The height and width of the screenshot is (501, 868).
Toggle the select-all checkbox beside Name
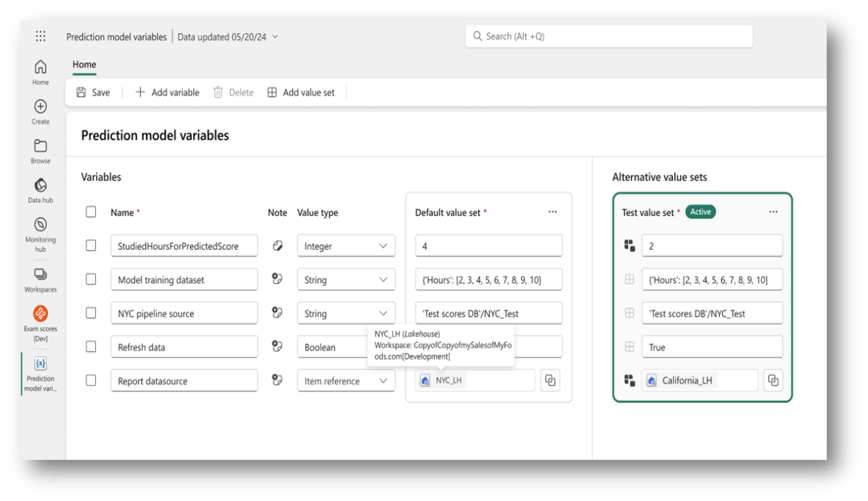[x=91, y=212]
